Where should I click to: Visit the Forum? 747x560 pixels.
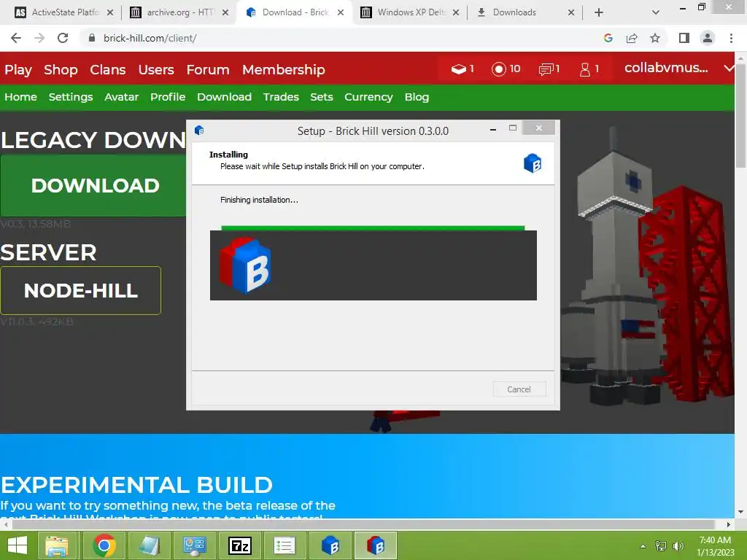tap(208, 69)
